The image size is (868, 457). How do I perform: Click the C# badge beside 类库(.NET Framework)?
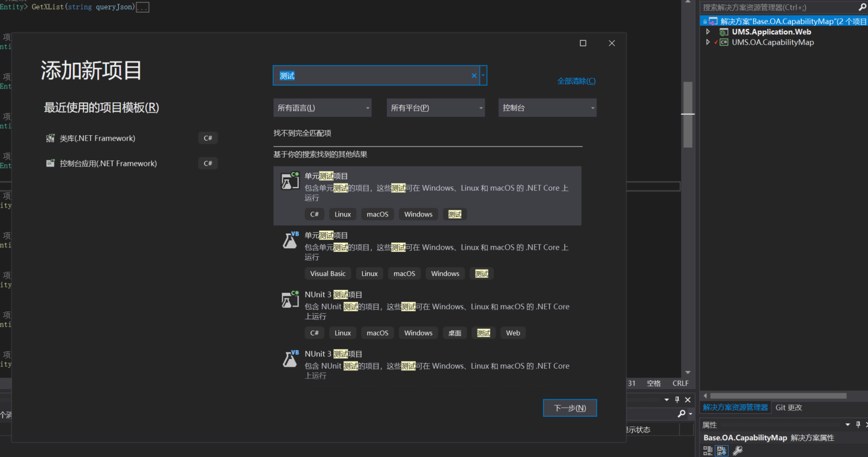(x=208, y=138)
